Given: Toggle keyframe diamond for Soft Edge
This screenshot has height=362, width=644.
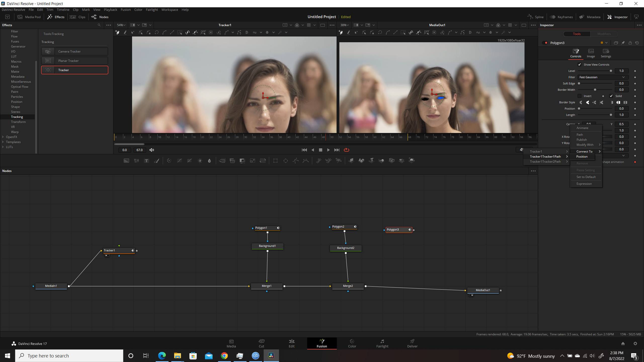Looking at the screenshot, I should point(635,83).
